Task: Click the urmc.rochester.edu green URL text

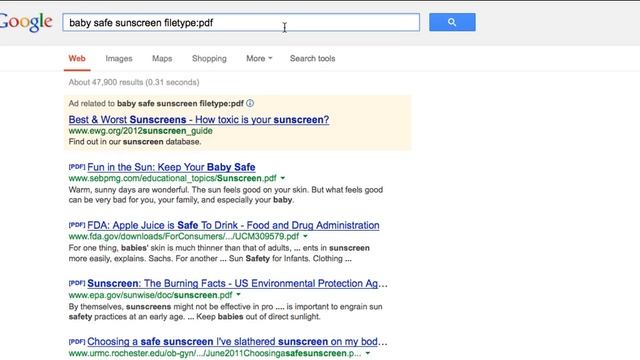Action: tap(215, 353)
